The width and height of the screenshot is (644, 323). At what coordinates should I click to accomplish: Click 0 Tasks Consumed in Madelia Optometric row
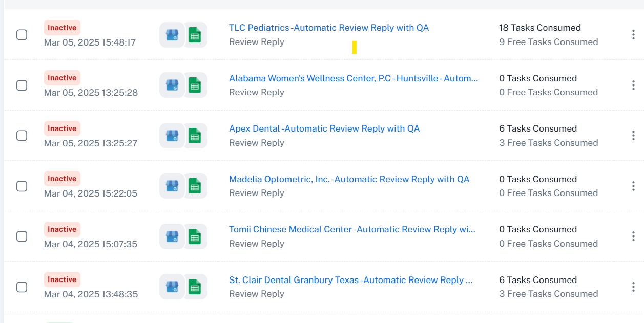538,179
